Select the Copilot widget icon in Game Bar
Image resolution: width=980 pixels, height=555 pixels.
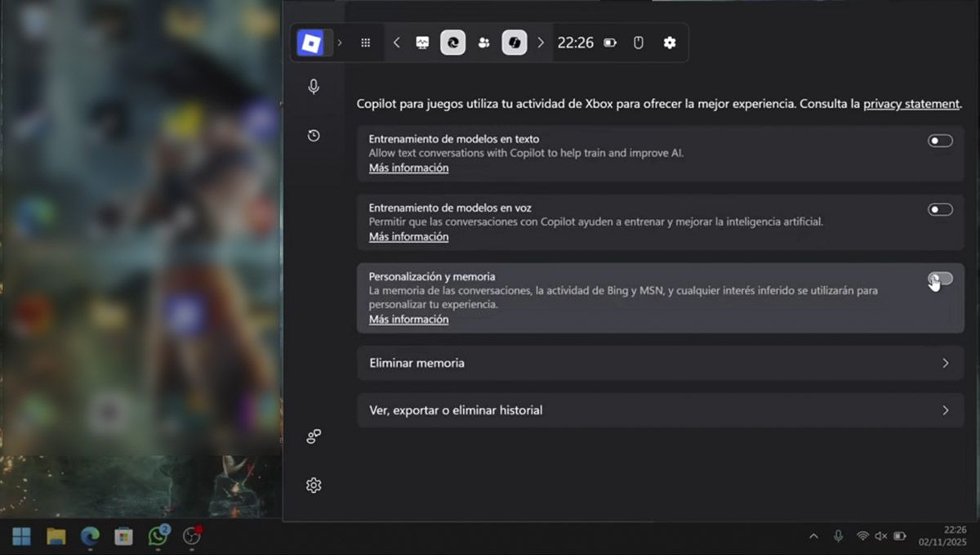(x=514, y=43)
